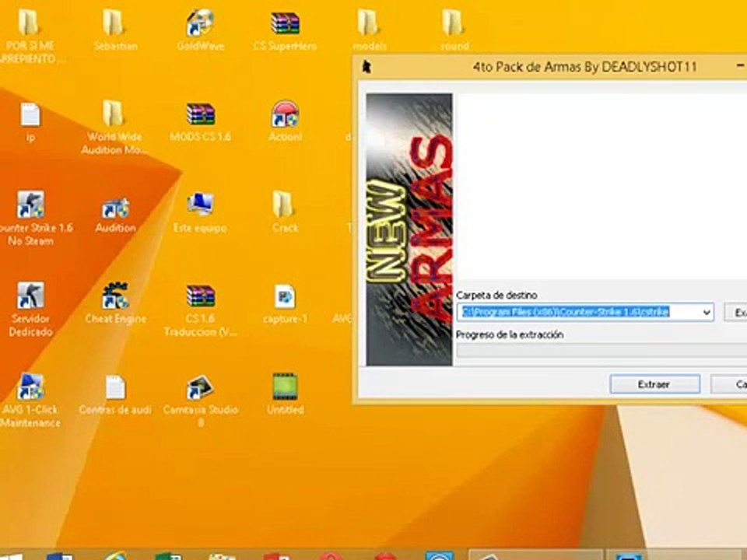This screenshot has width=747, height=560.
Task: Click inside the destination folder path field
Action: tap(585, 313)
